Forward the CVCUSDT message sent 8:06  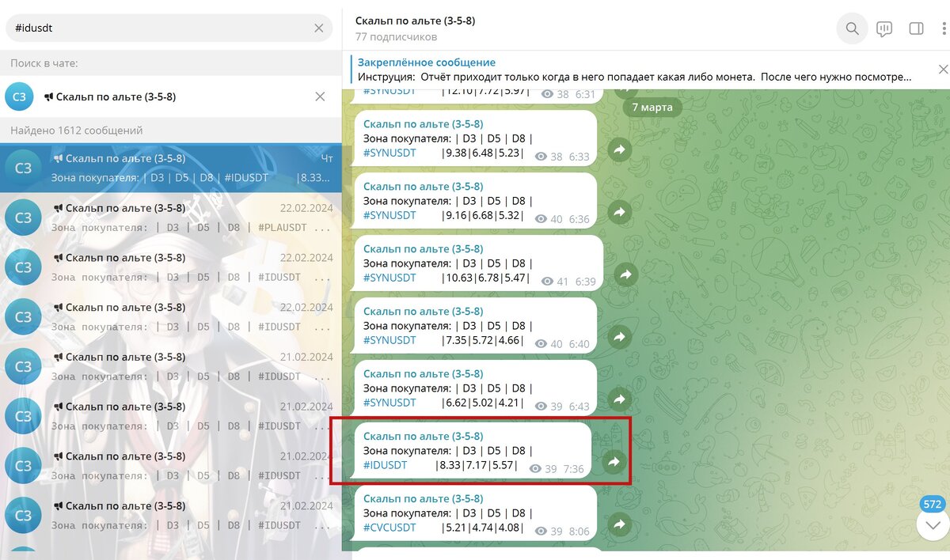(x=620, y=524)
